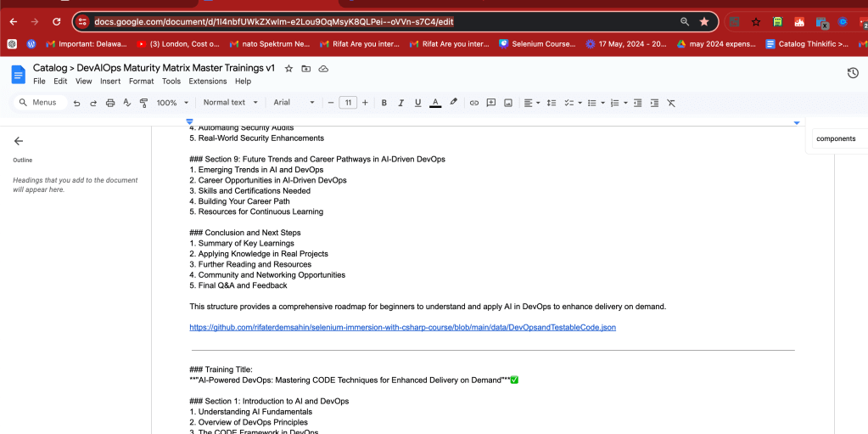This screenshot has width=868, height=434.
Task: Apply a bulleted list
Action: [591, 103]
